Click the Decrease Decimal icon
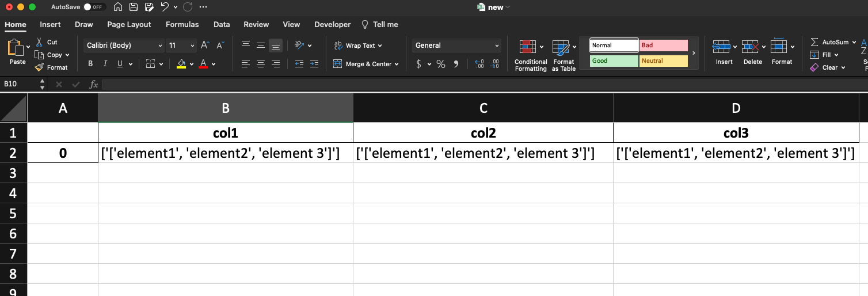868x296 pixels. (494, 64)
